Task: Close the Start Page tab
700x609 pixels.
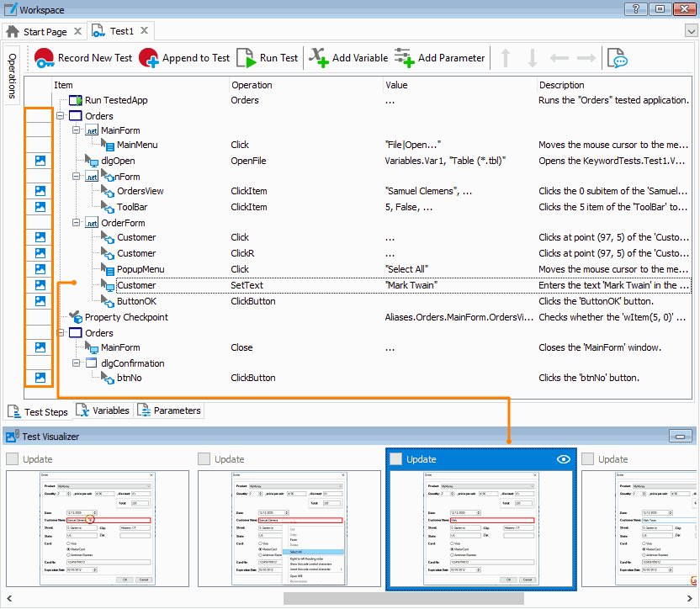Action: 77,31
